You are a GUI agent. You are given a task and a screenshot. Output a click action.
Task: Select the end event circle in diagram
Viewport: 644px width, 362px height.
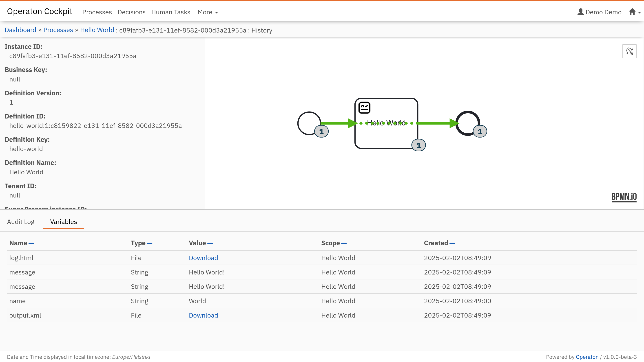467,123
